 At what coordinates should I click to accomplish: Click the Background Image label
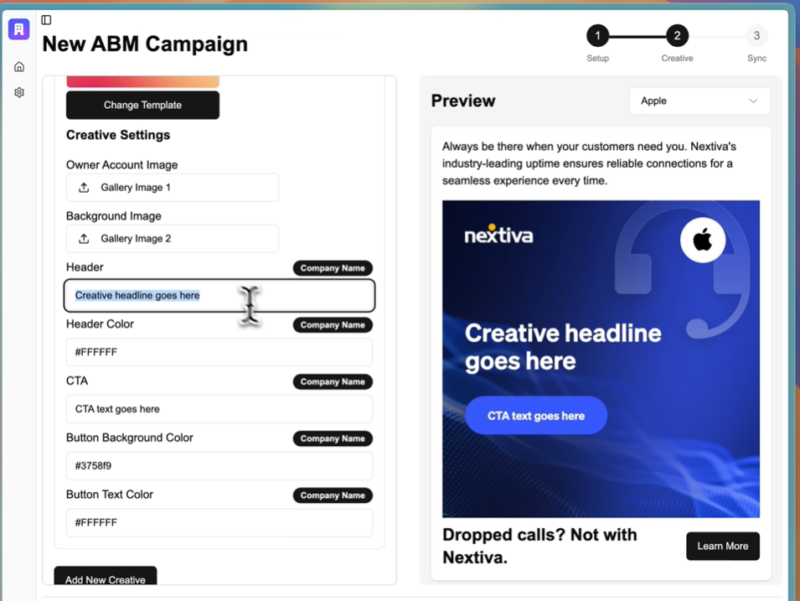(x=114, y=216)
